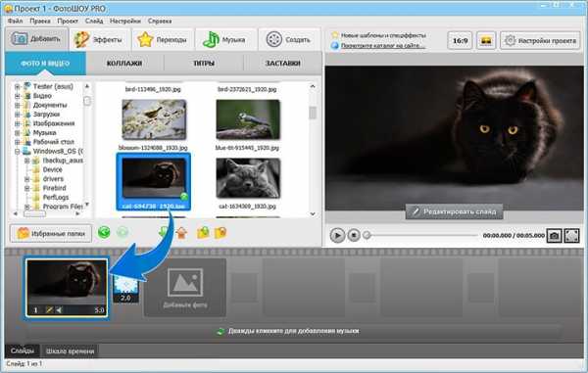
Task: Expand the drivers folder node
Action: pos(27,179)
